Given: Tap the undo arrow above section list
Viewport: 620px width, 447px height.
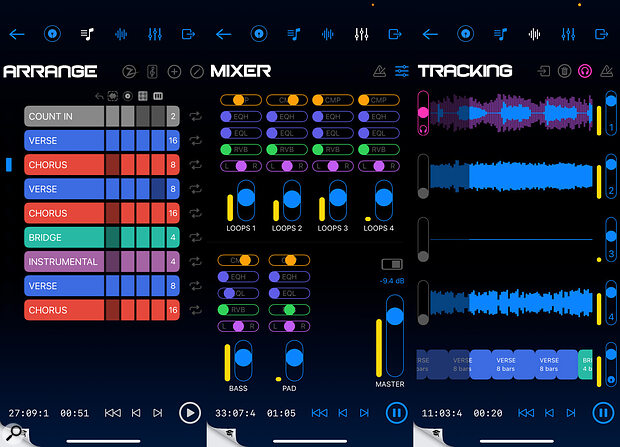Looking at the screenshot, I should click(x=99, y=96).
